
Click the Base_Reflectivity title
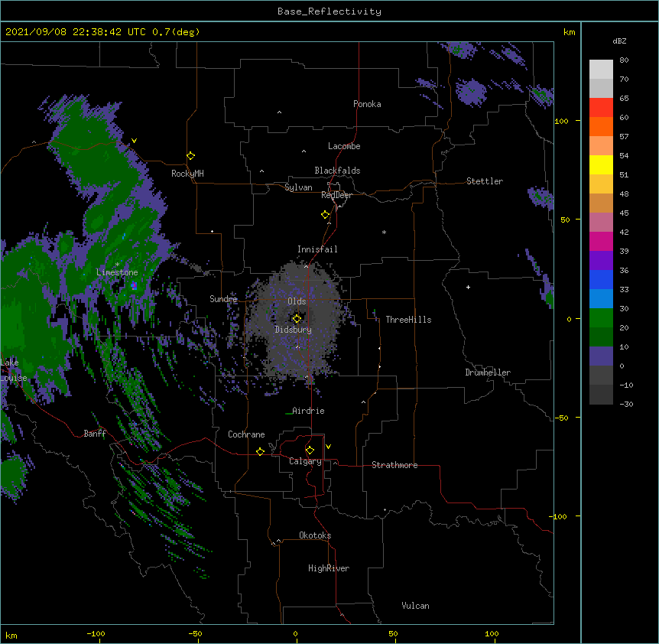point(329,11)
